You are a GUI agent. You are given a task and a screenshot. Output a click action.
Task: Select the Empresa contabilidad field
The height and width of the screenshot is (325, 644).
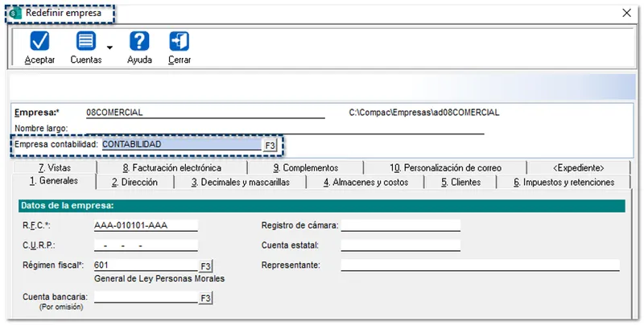coord(182,145)
